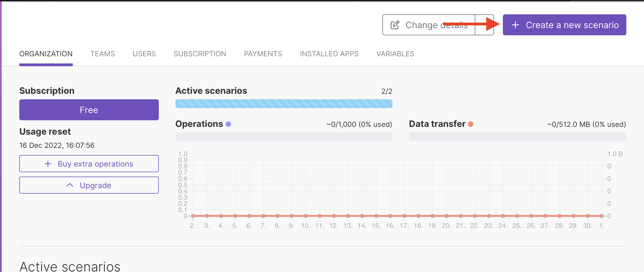644x272 pixels.
Task: Click the pencil edit icon on Change details
Action: (x=395, y=25)
